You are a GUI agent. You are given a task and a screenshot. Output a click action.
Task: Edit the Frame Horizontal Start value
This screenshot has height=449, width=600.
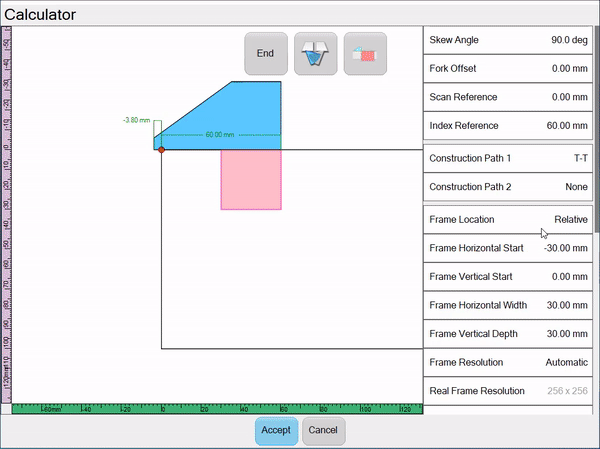[x=508, y=248]
